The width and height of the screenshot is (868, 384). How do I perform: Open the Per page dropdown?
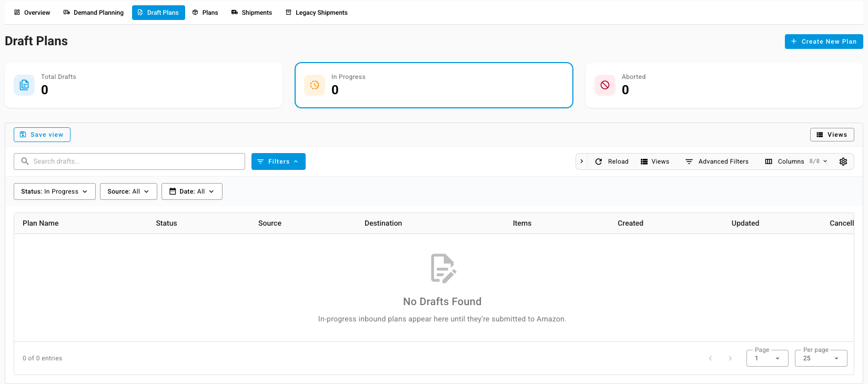click(x=821, y=358)
